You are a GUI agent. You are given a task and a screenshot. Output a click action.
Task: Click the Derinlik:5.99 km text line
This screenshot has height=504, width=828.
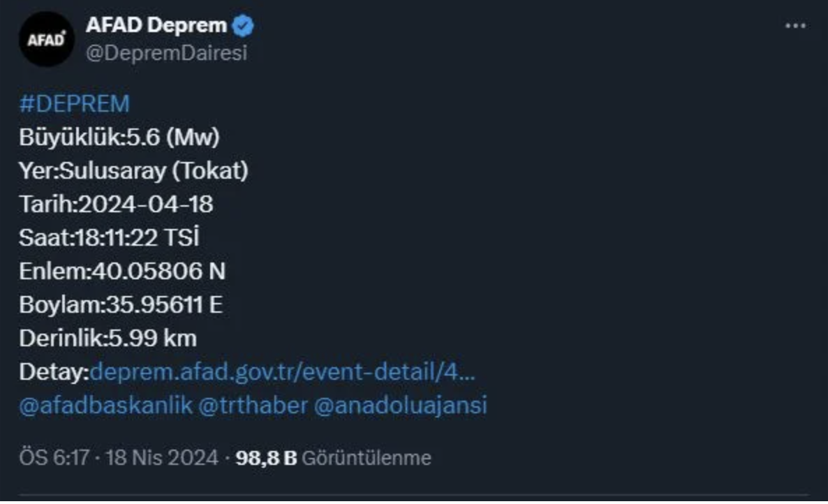(x=108, y=339)
